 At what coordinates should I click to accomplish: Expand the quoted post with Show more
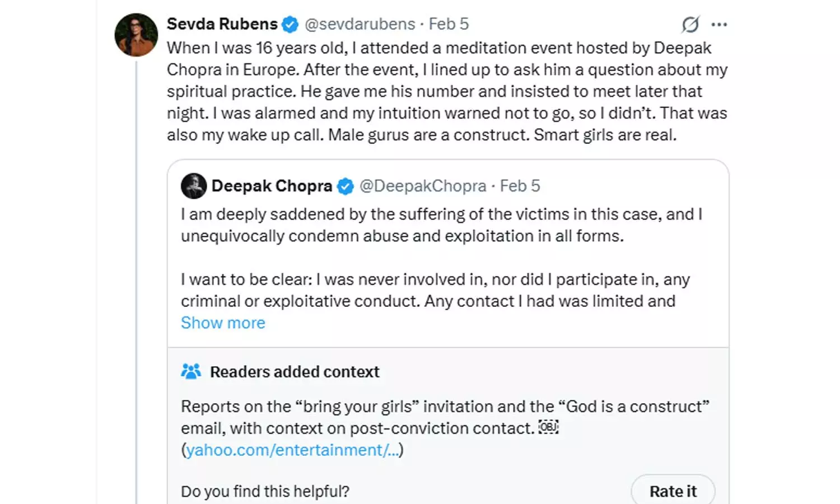coord(223,323)
